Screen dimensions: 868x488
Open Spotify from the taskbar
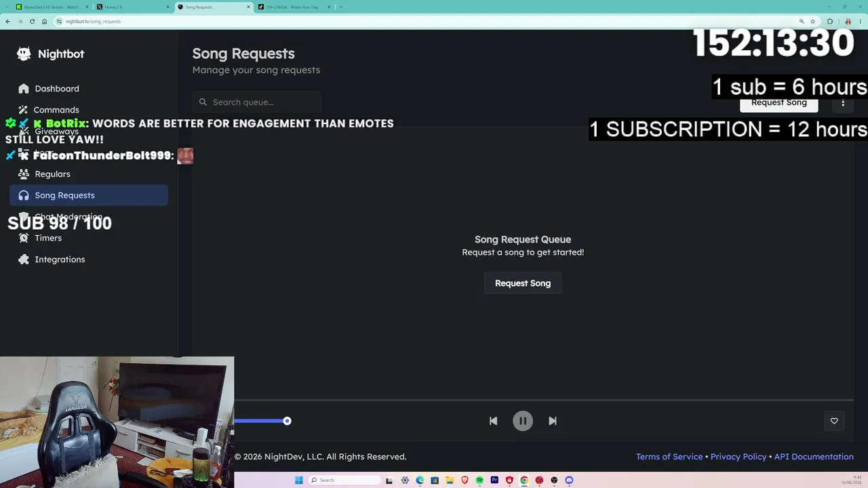(x=479, y=481)
